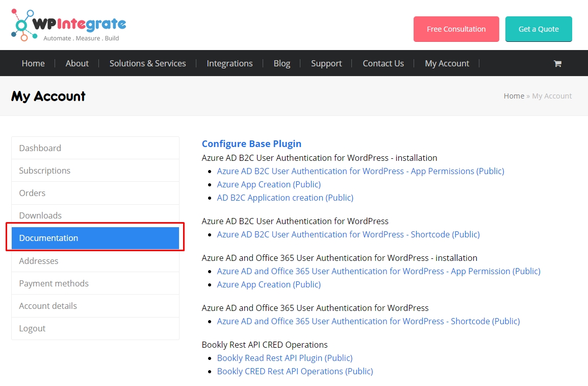Select Addresses in the account sidebar
The image size is (588, 386).
pyautogui.click(x=95, y=261)
